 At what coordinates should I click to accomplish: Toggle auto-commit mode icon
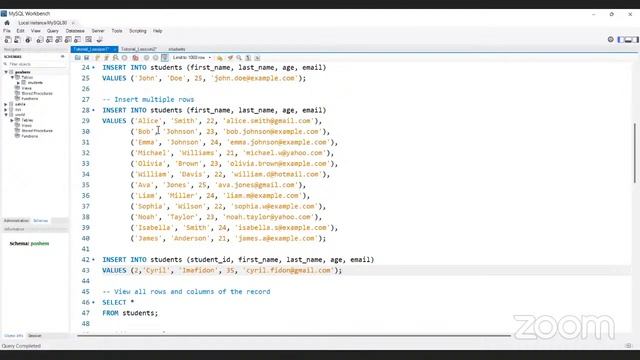(164, 58)
